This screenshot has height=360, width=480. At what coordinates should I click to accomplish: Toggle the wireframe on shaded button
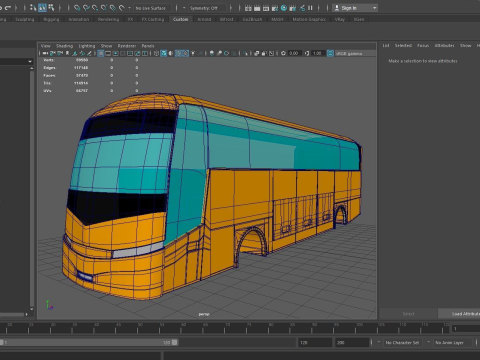(178, 53)
